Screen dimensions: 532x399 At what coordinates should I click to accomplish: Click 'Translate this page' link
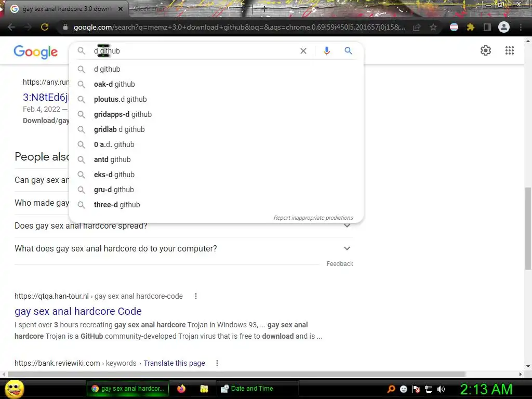[x=174, y=363]
